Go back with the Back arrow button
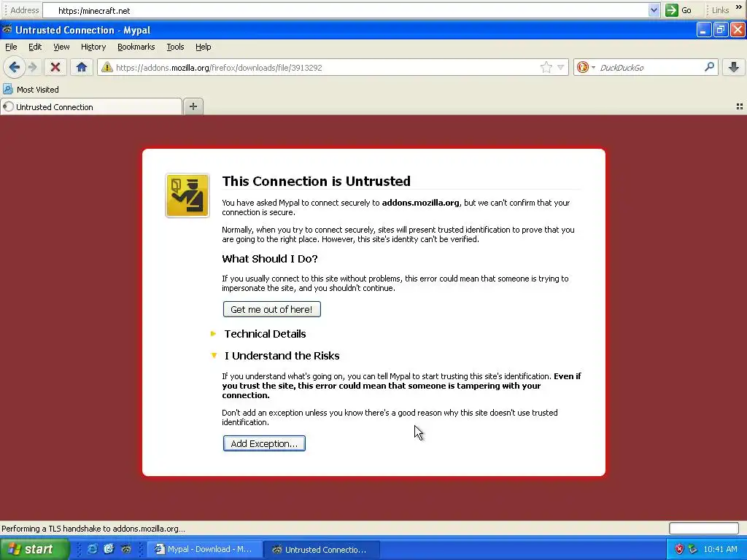The image size is (747, 560). pos(15,67)
